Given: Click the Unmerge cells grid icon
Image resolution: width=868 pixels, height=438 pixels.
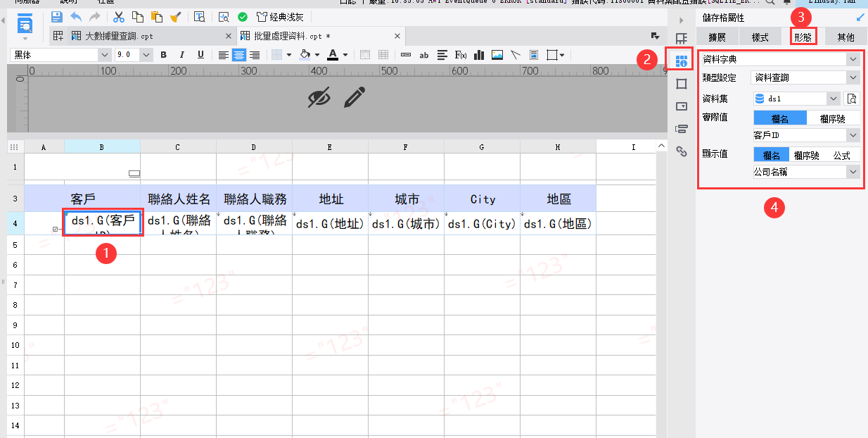Looking at the screenshot, I should (383, 54).
